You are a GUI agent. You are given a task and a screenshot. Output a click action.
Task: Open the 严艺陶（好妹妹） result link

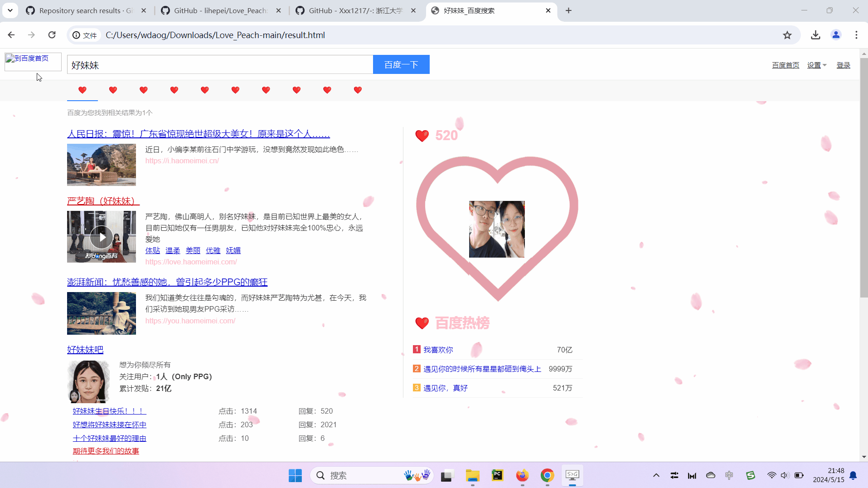click(x=103, y=201)
